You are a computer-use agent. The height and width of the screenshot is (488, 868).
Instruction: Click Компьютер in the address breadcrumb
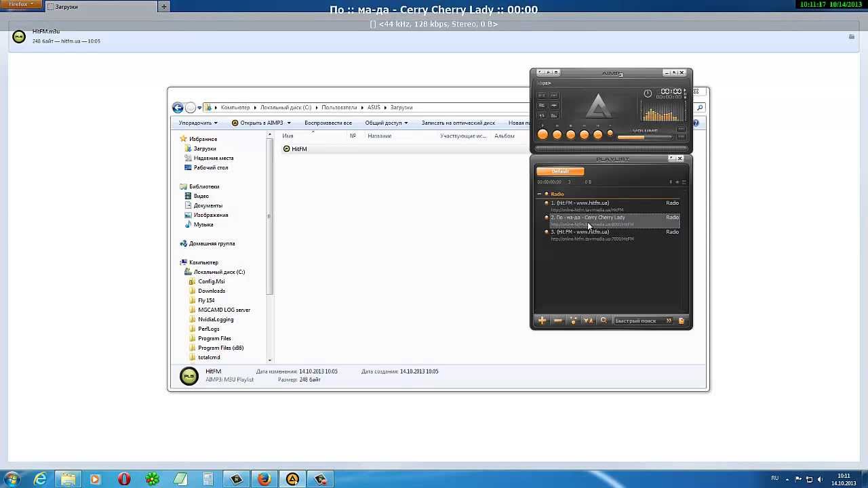[x=235, y=107]
